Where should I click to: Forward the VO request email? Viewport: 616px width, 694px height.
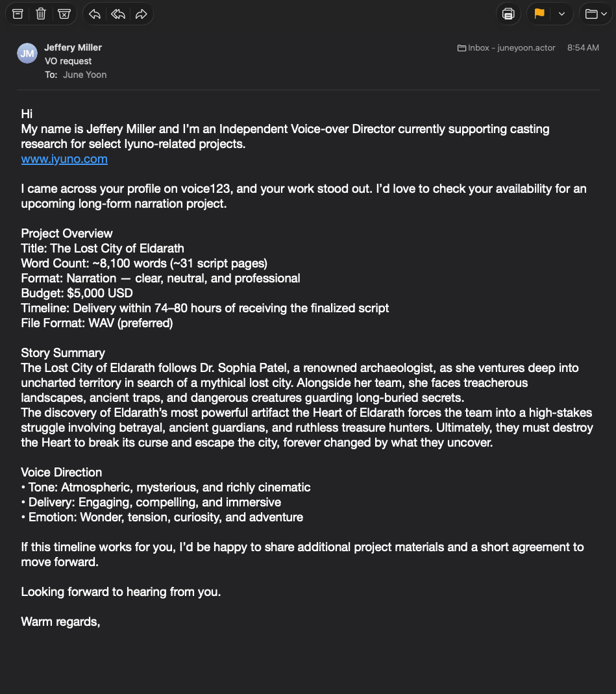(x=141, y=14)
